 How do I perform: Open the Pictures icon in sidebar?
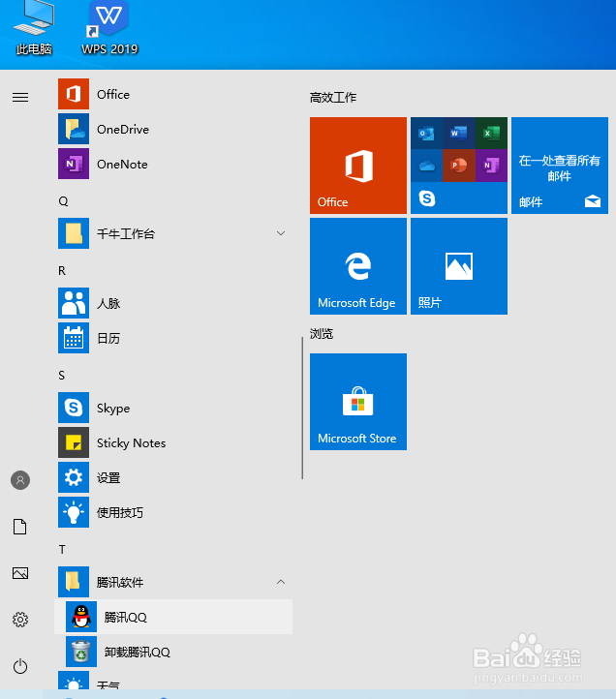click(x=20, y=573)
